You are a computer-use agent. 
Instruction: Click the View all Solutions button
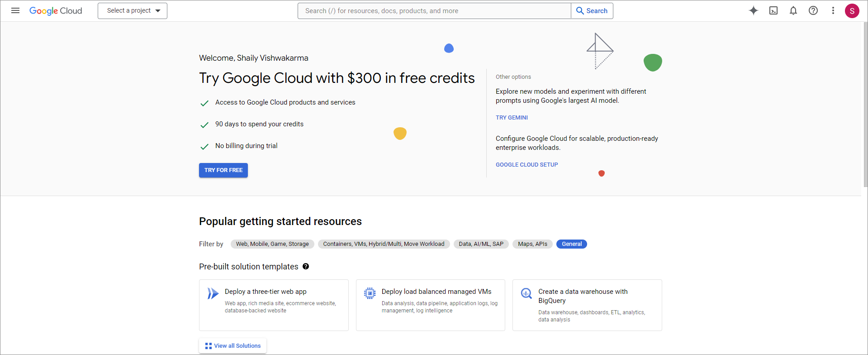232,345
